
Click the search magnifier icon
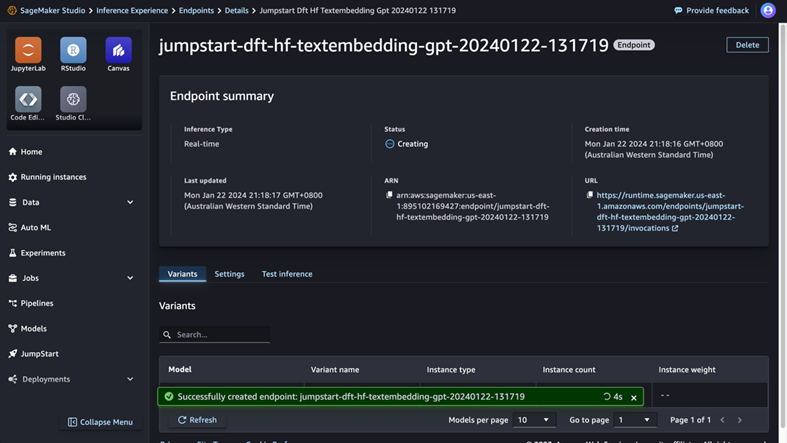coord(167,335)
